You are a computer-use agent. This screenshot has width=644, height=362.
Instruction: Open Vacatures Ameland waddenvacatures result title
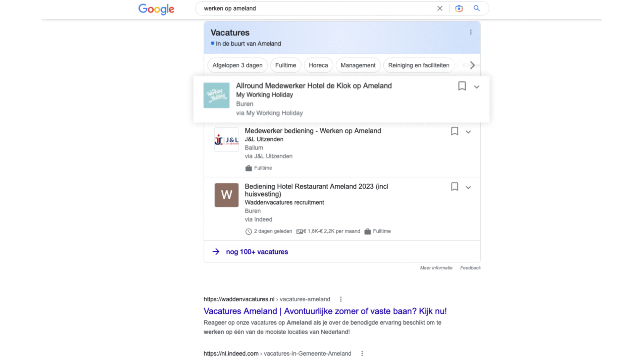[x=325, y=311]
